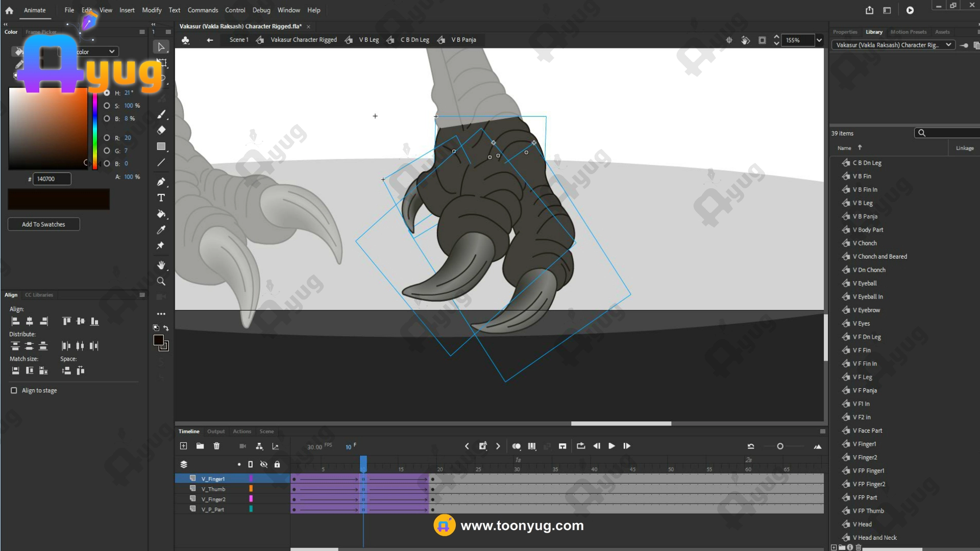Enable Align to stage checkbox

[14, 390]
